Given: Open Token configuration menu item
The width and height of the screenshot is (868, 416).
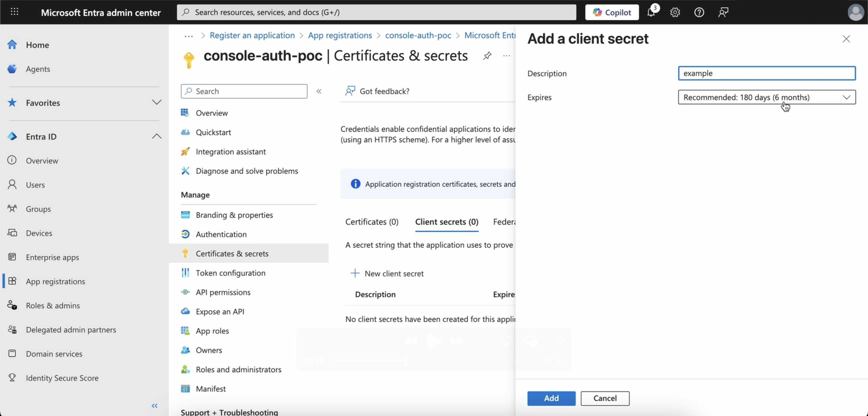Looking at the screenshot, I should [231, 273].
